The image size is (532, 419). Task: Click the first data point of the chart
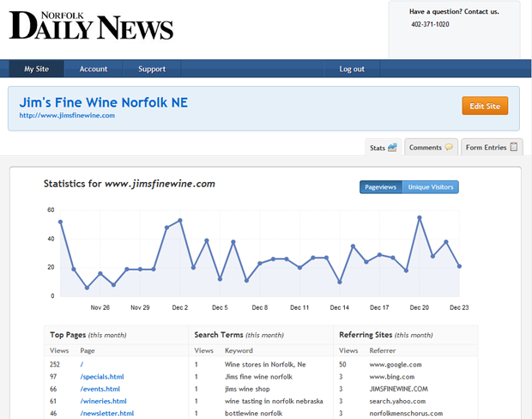[60, 222]
